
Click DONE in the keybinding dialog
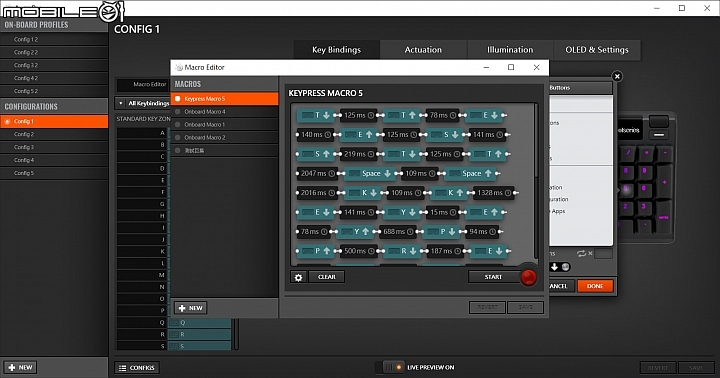595,286
